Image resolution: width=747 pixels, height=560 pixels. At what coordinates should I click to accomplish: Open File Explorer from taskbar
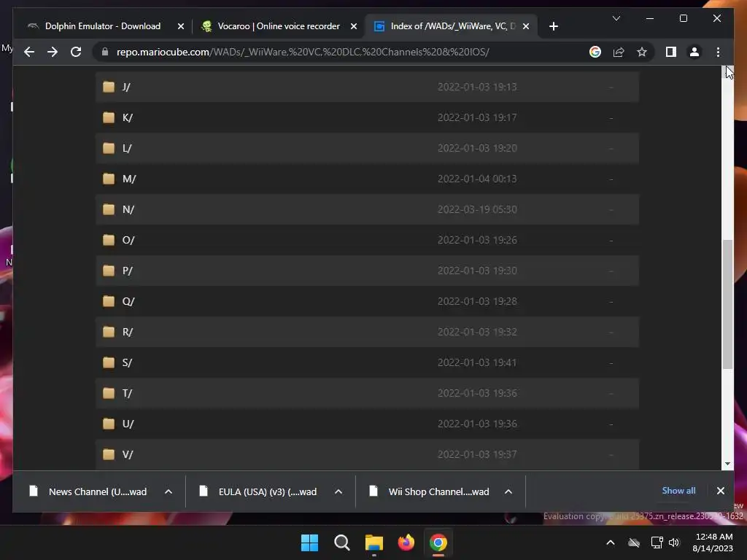[x=374, y=542]
